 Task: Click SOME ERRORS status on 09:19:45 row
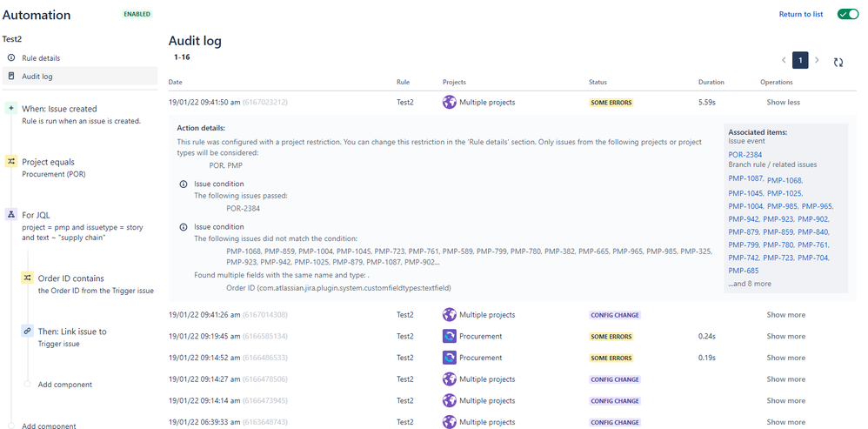tap(611, 337)
